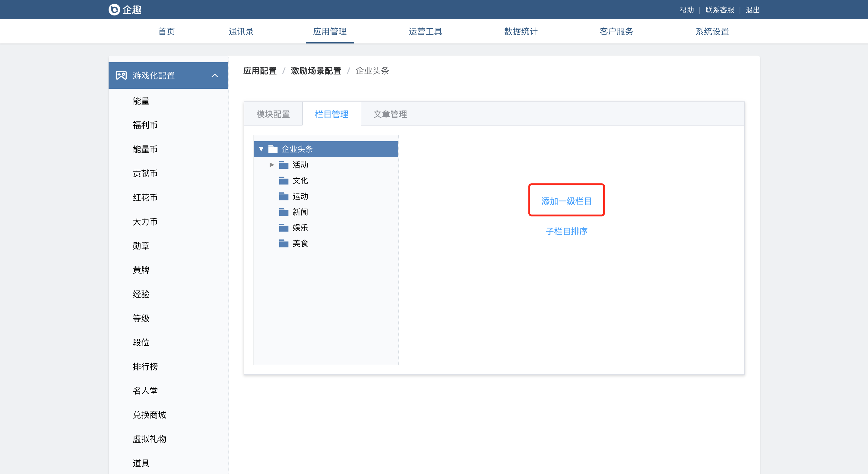The image size is (868, 474).
Task: Go to 激励场景配置 in the breadcrumb
Action: pos(316,71)
